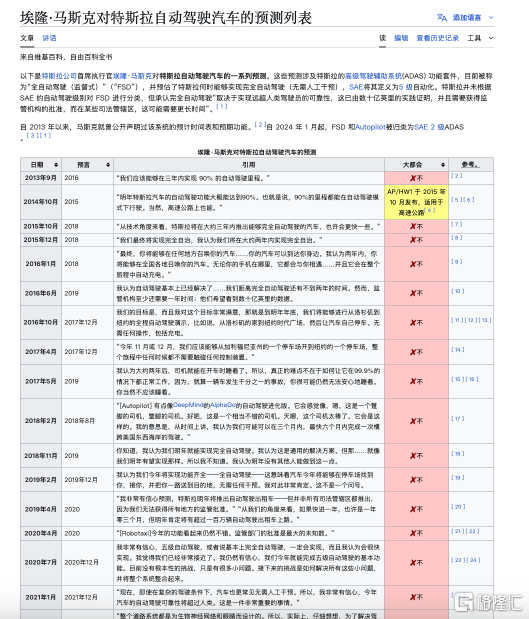
Task: Click the 2016年10月 date cell
Action: point(41,323)
